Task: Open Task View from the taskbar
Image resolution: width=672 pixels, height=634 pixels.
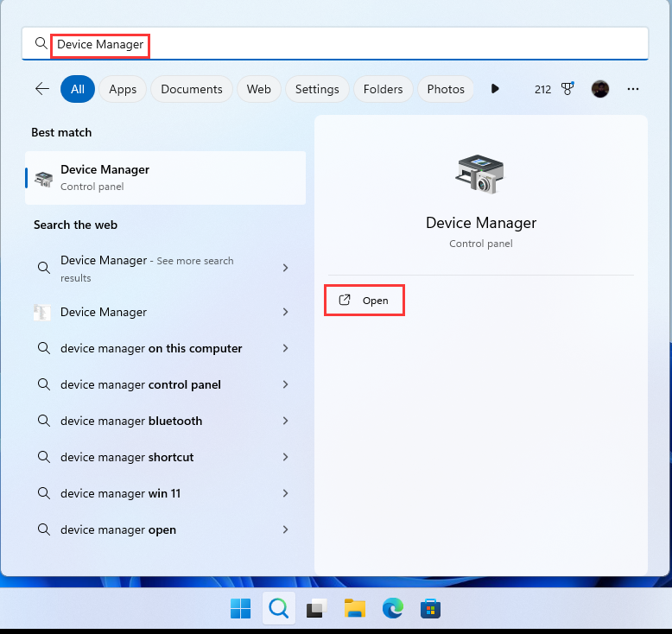Action: (317, 608)
